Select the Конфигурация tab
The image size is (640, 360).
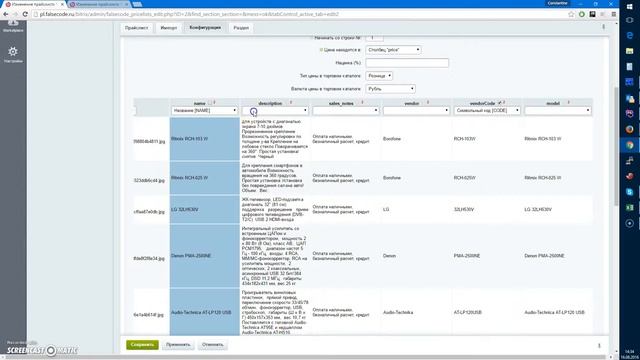pyautogui.click(x=205, y=27)
